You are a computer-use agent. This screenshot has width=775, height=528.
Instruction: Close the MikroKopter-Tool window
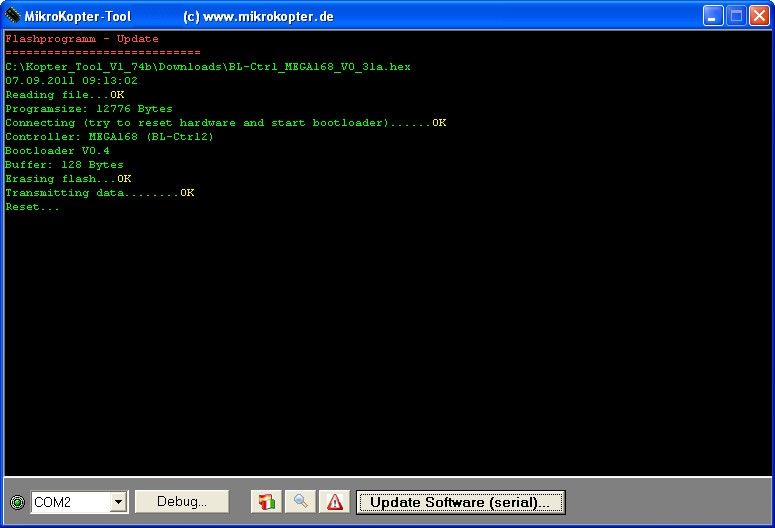[x=758, y=16]
